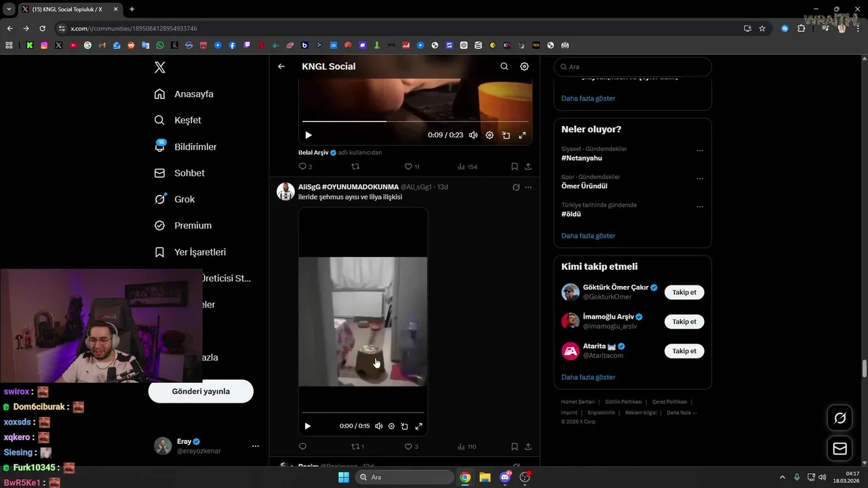The height and width of the screenshot is (488, 868).
Task: Mute the 0:15 video
Action: [378, 426]
